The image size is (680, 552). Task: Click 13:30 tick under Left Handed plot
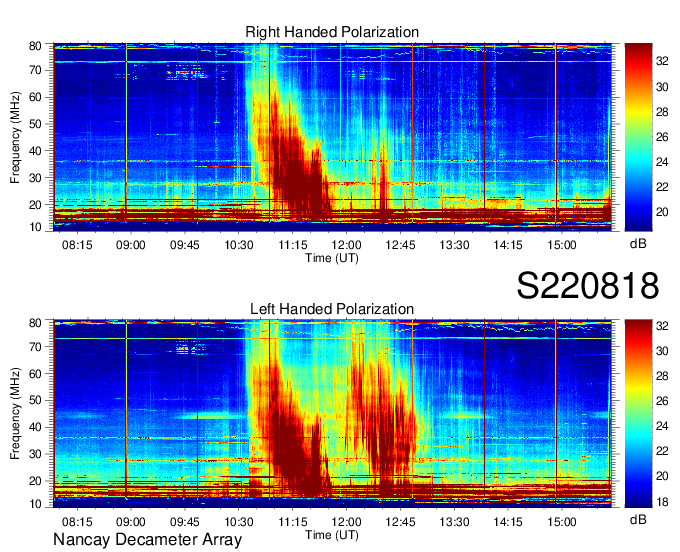[x=454, y=522]
